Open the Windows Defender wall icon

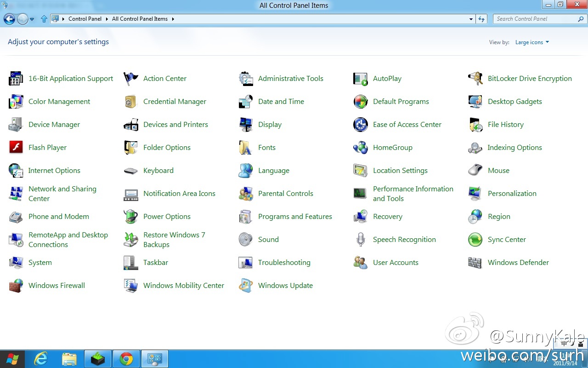point(475,263)
